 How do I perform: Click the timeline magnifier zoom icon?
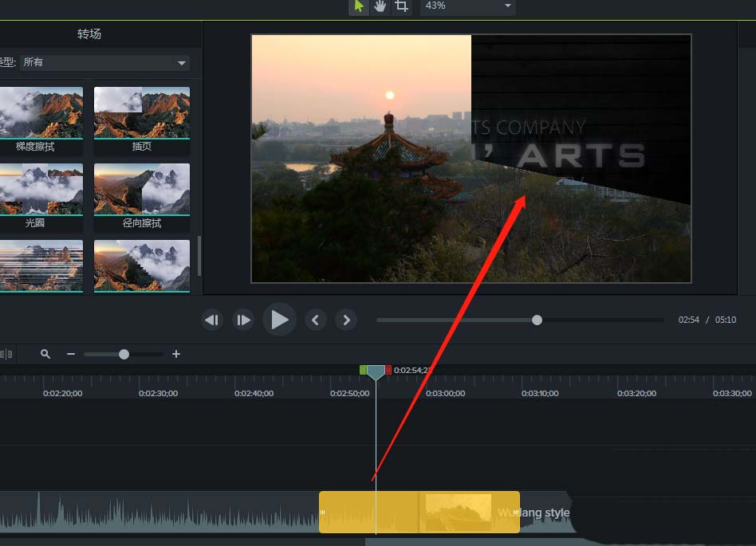(x=45, y=354)
